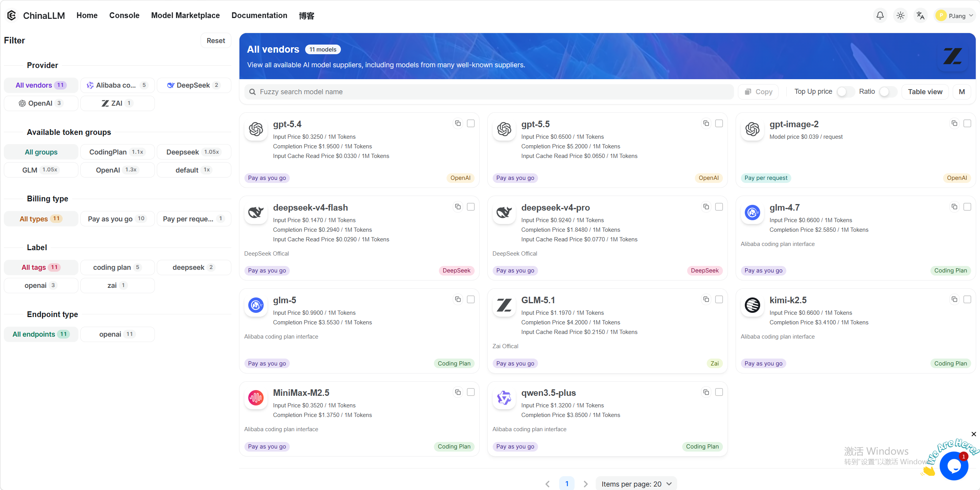Image resolution: width=980 pixels, height=490 pixels.
Task: Navigate to Documentation in top menu
Action: click(259, 15)
